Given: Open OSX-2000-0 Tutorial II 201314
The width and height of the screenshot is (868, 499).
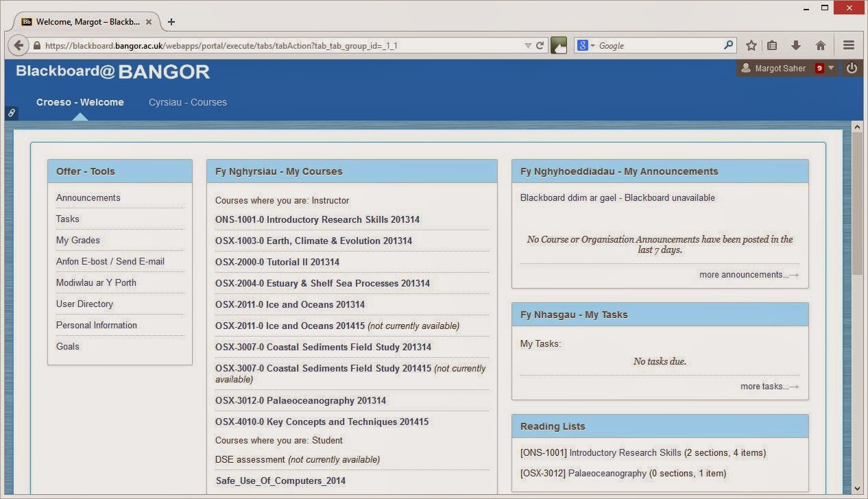Looking at the screenshot, I should click(277, 262).
